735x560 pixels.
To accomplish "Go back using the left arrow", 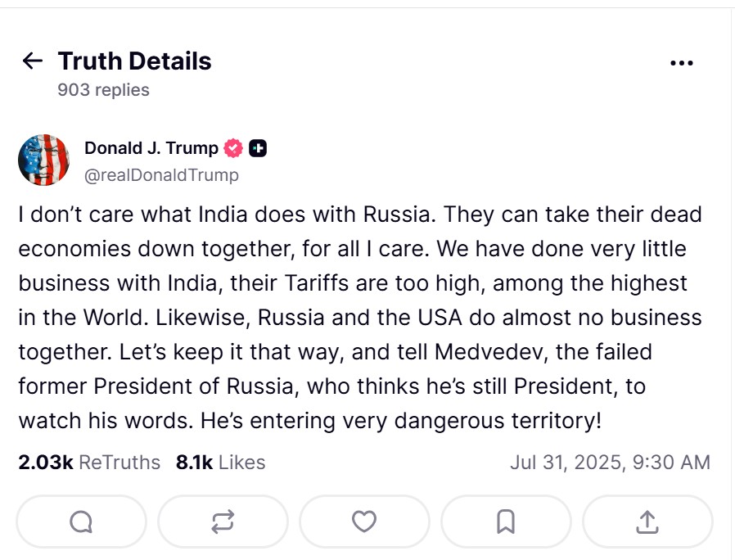I will click(x=32, y=61).
